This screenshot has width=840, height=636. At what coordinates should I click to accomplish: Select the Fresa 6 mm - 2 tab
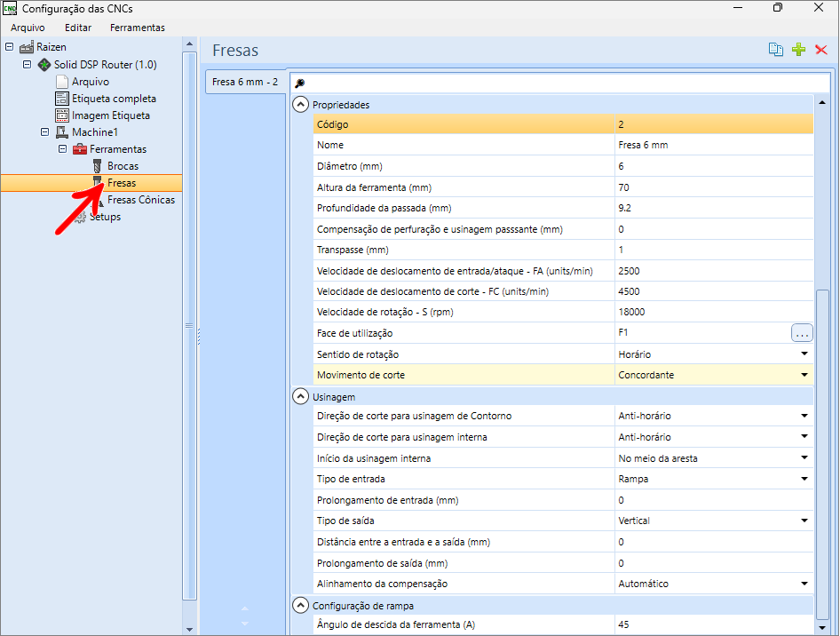pyautogui.click(x=245, y=82)
